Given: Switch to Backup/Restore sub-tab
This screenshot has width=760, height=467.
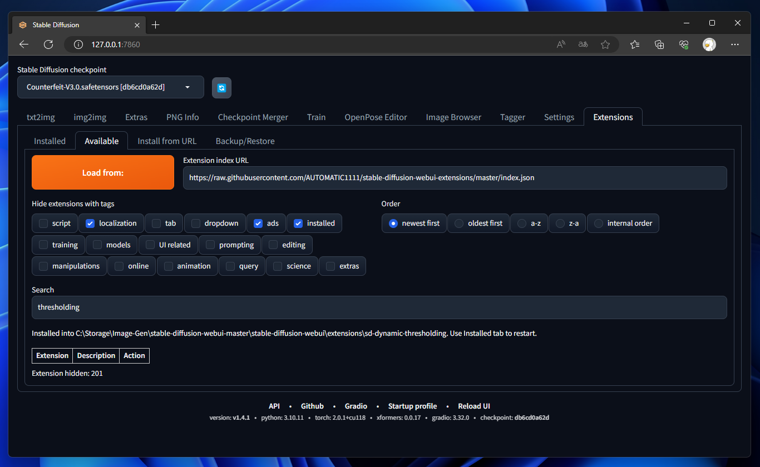Looking at the screenshot, I should (x=245, y=141).
